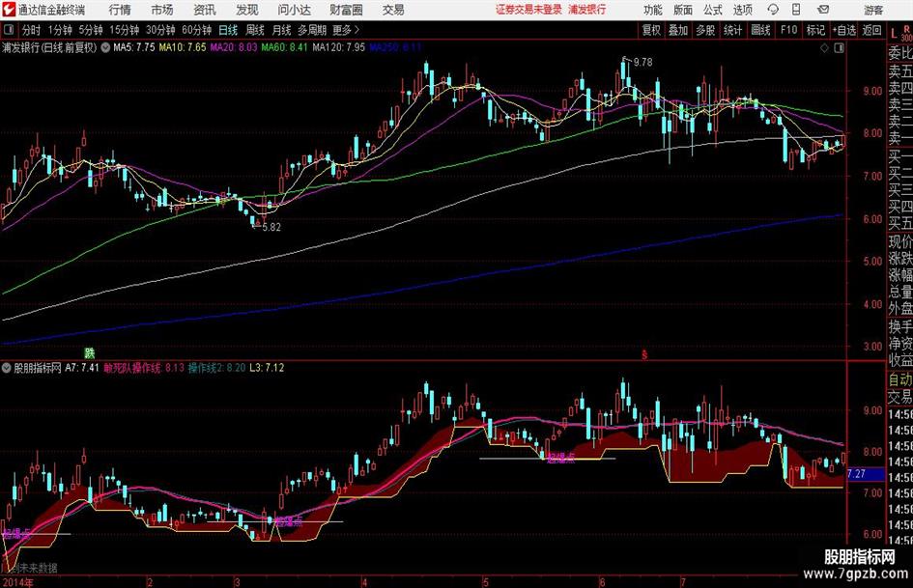Open the 公式 menu

point(713,10)
